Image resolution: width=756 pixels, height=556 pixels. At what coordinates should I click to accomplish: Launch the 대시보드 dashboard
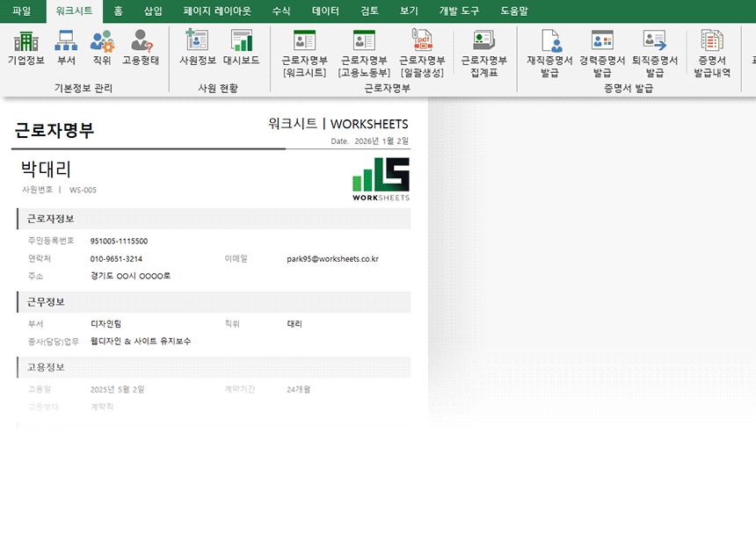tap(241, 47)
